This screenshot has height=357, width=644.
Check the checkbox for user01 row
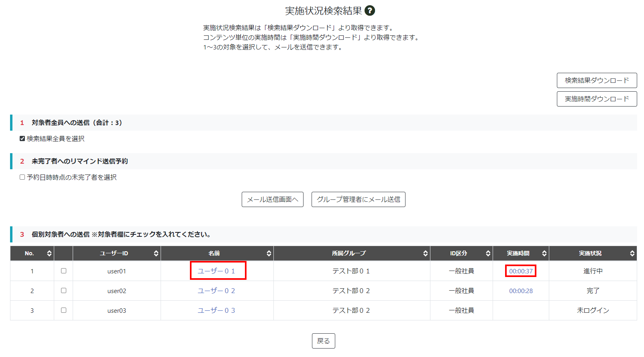click(x=63, y=271)
